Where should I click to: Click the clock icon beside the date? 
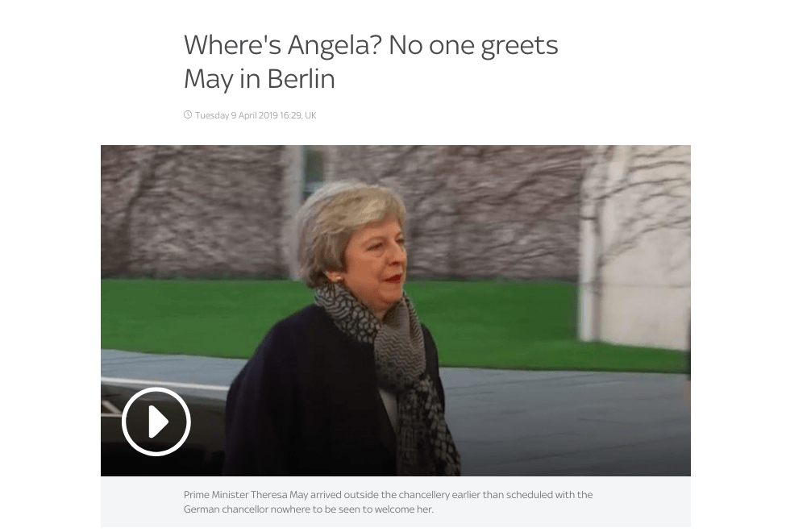tap(188, 114)
